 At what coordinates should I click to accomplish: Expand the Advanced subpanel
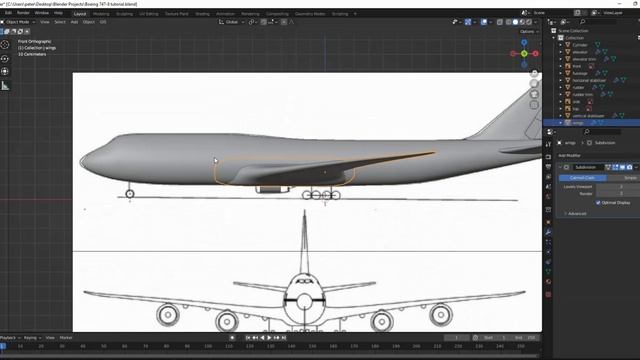(x=577, y=213)
